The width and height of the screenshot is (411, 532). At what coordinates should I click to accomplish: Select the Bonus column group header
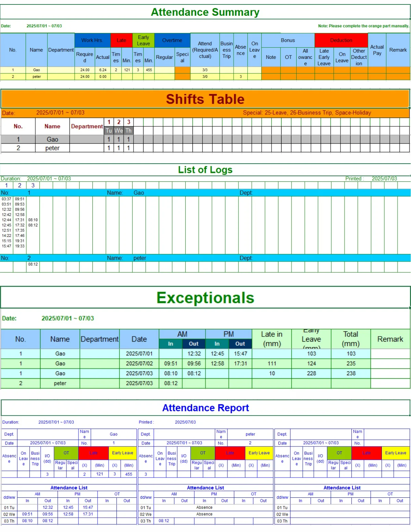coord(288,40)
